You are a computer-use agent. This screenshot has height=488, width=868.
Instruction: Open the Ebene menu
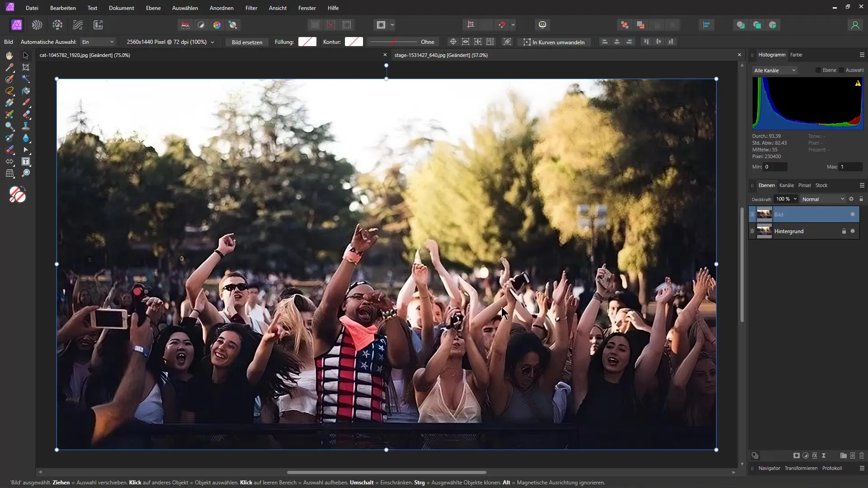coord(153,8)
